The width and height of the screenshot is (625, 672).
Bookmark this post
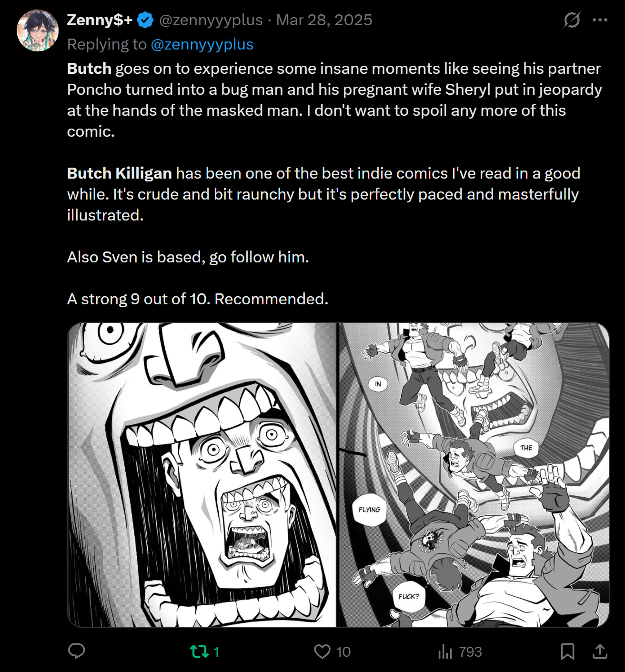567,651
